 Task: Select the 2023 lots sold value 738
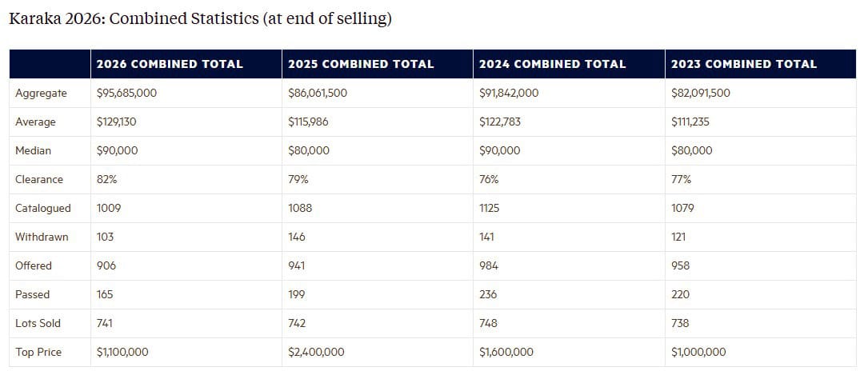tap(680, 323)
